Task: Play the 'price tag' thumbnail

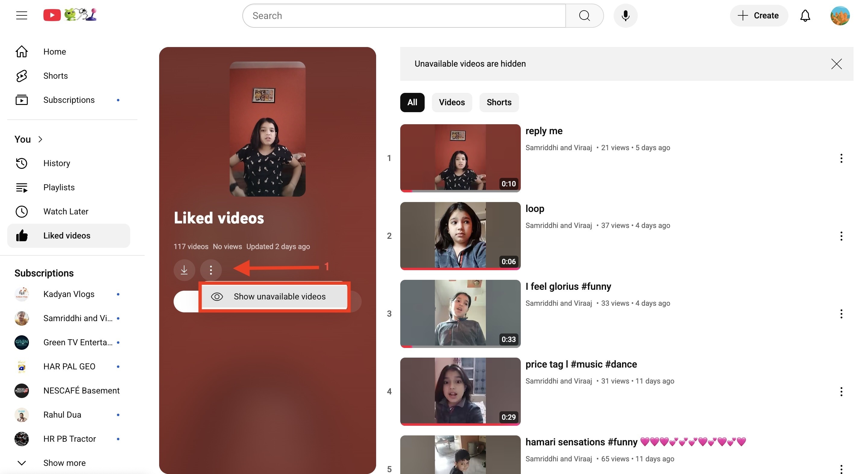Action: (x=460, y=392)
